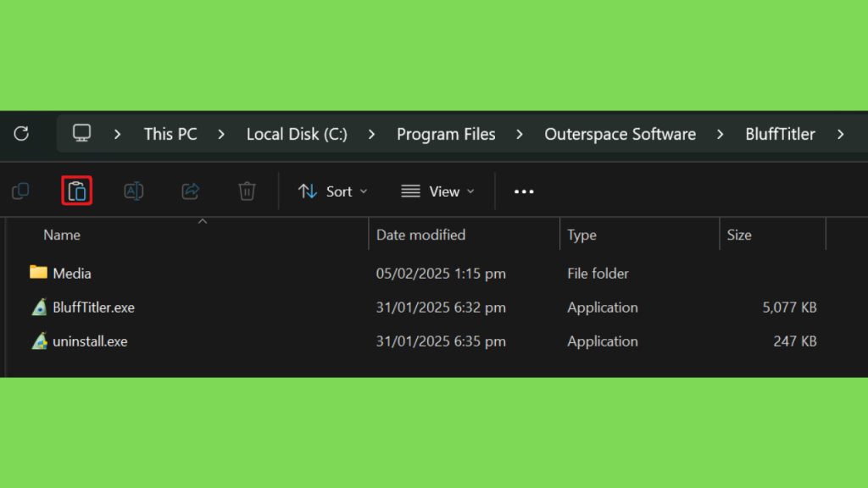Go to Outerspace Software breadcrumb
868x488 pixels.
[x=620, y=134]
